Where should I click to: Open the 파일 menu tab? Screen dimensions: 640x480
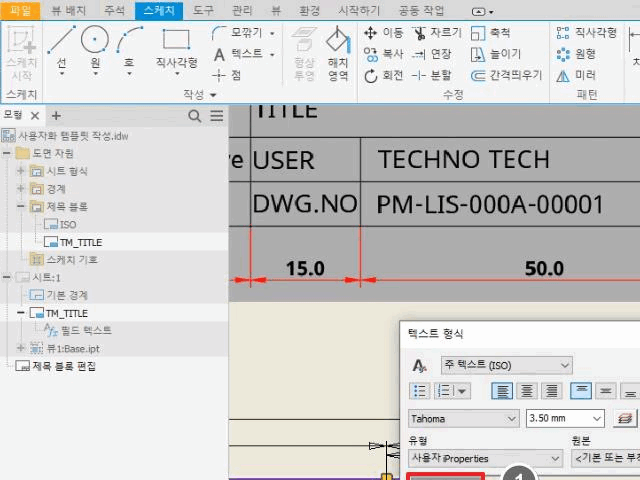point(20,10)
